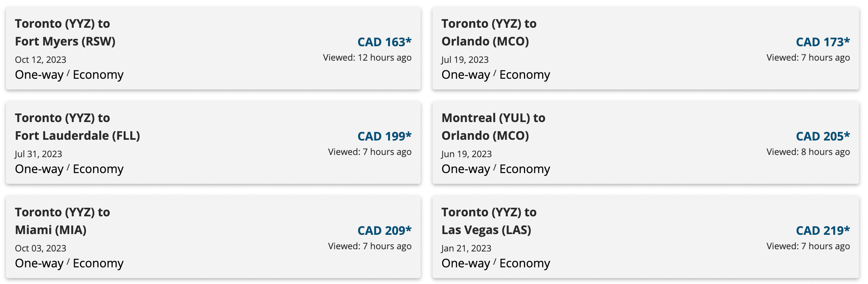
Task: Click the Fort Lauderdale (FLL) title
Action: 77,136
